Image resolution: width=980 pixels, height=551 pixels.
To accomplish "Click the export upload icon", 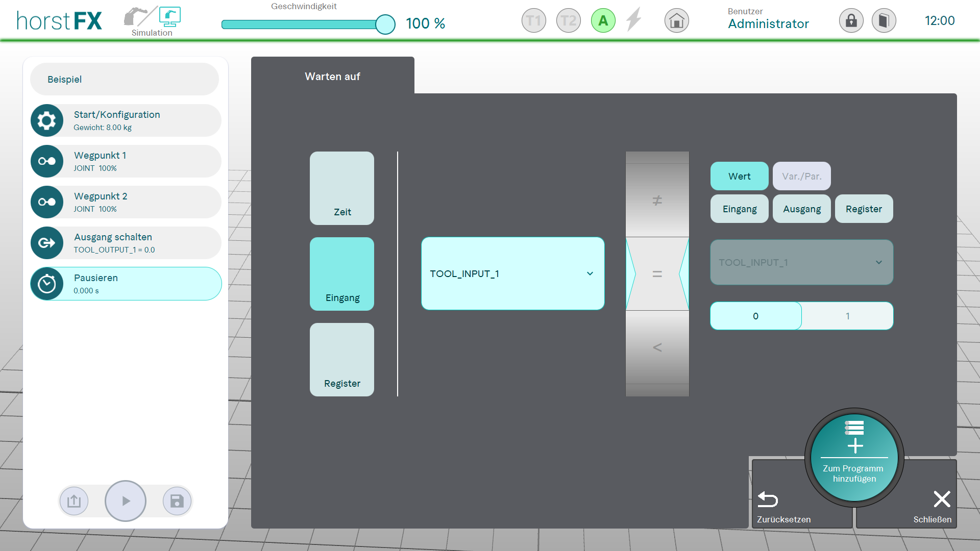I will point(74,501).
